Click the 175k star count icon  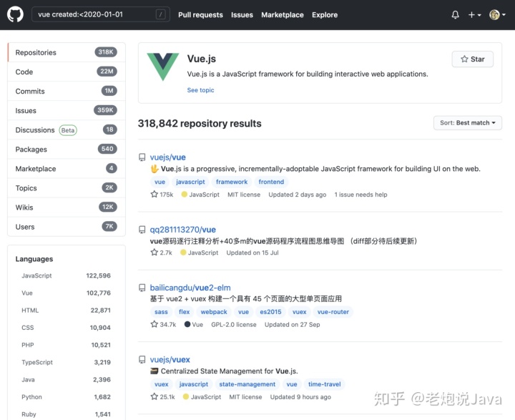[x=154, y=194]
